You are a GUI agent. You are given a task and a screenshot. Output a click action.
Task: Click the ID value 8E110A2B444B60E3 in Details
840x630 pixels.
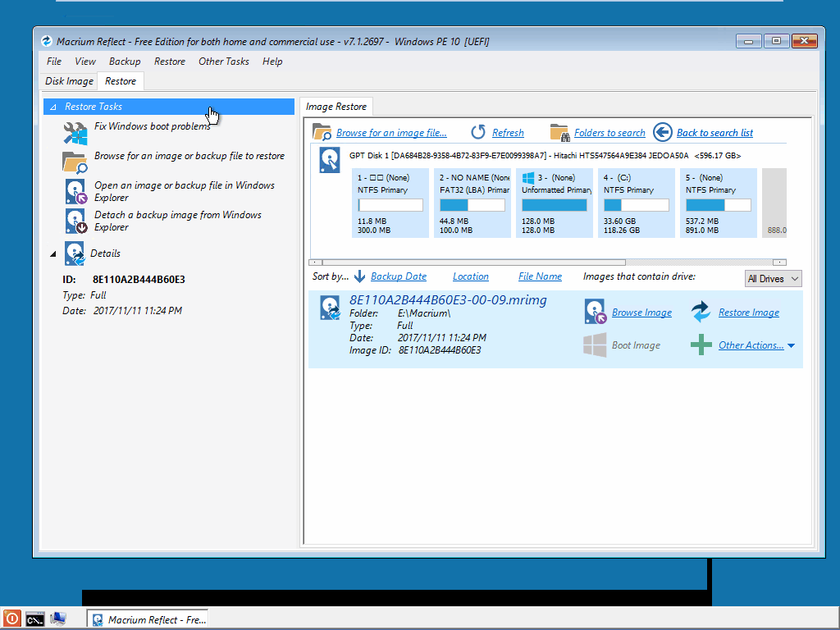point(139,280)
